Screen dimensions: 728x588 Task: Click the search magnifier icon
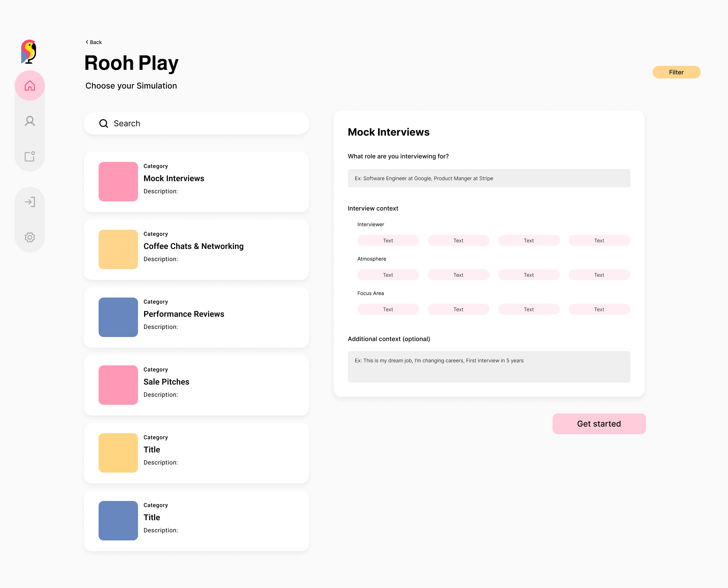tap(104, 124)
